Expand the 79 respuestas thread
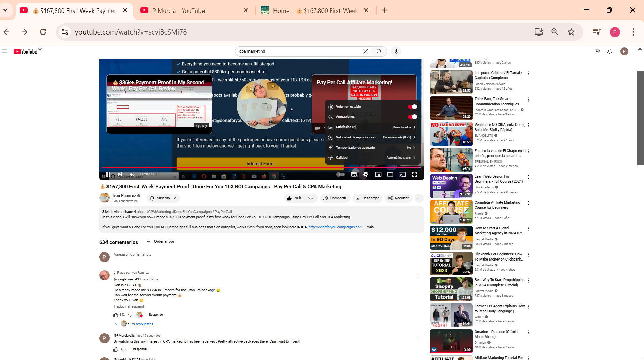 pyautogui.click(x=142, y=324)
